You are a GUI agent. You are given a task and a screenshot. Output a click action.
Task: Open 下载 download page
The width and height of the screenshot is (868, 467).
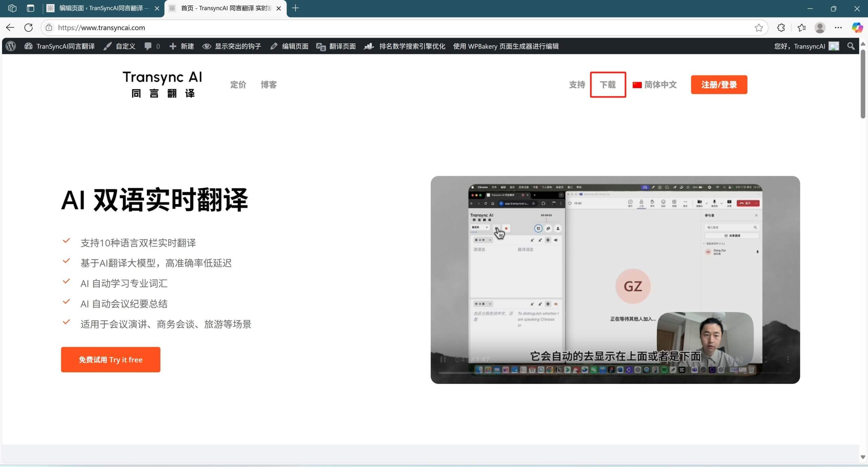(x=608, y=85)
